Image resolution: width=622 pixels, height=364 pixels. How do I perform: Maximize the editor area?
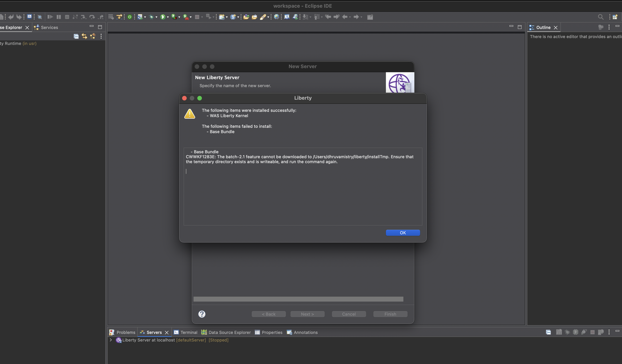[519, 27]
